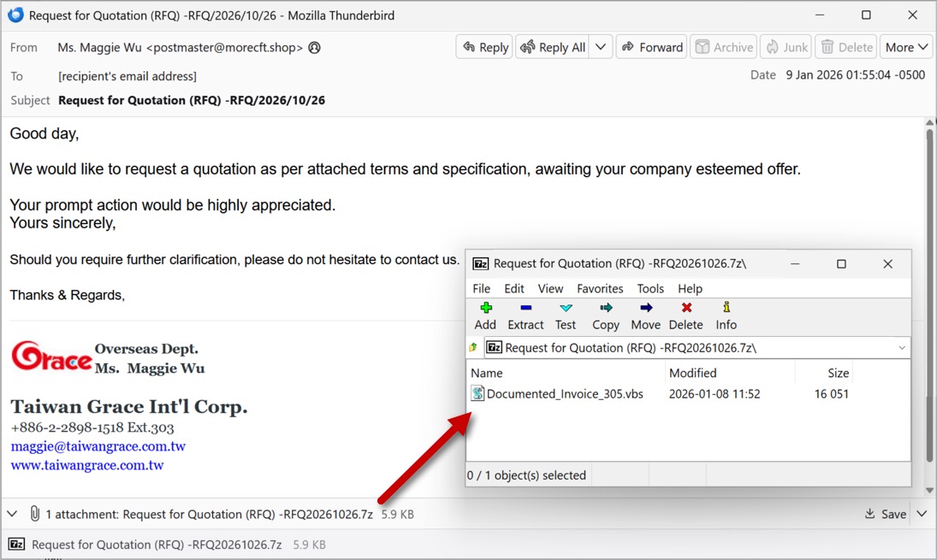Click the red Delete icon in 7-Zip
Image resolution: width=937 pixels, height=560 pixels.
pyautogui.click(x=685, y=309)
